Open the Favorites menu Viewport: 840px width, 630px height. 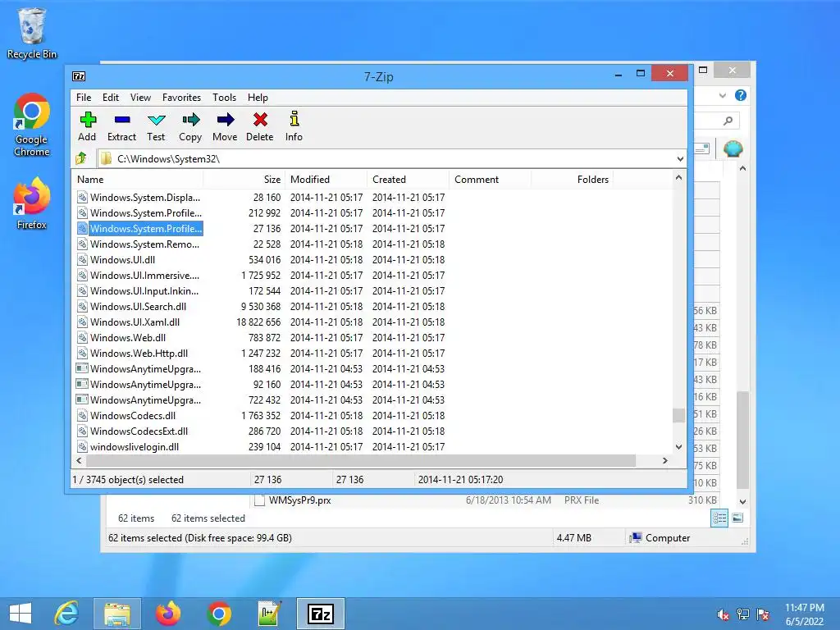[x=181, y=98]
